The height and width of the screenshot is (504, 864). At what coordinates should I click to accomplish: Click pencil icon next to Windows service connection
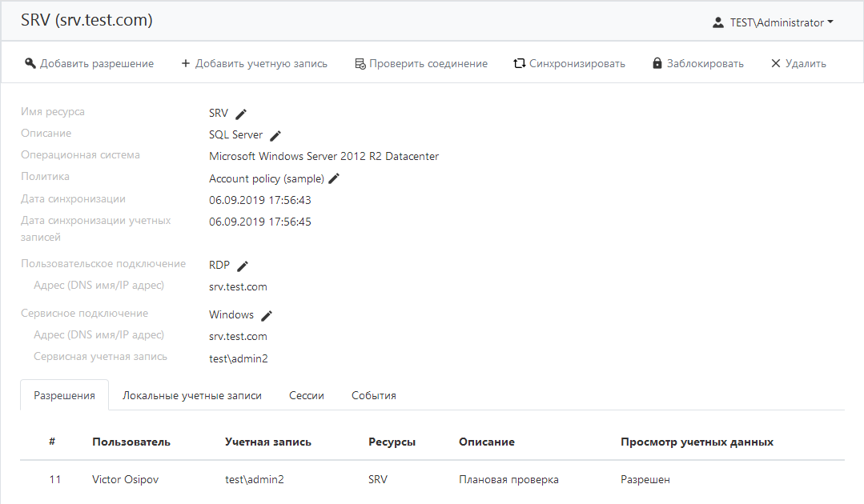[267, 315]
